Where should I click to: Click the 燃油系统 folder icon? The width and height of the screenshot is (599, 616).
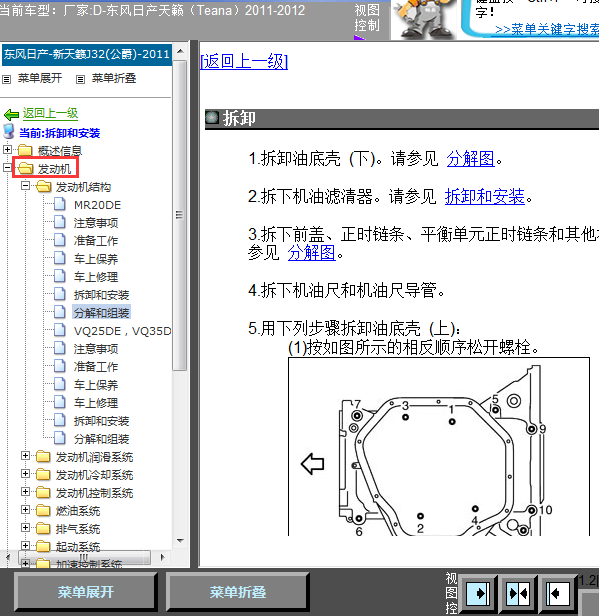(x=43, y=510)
